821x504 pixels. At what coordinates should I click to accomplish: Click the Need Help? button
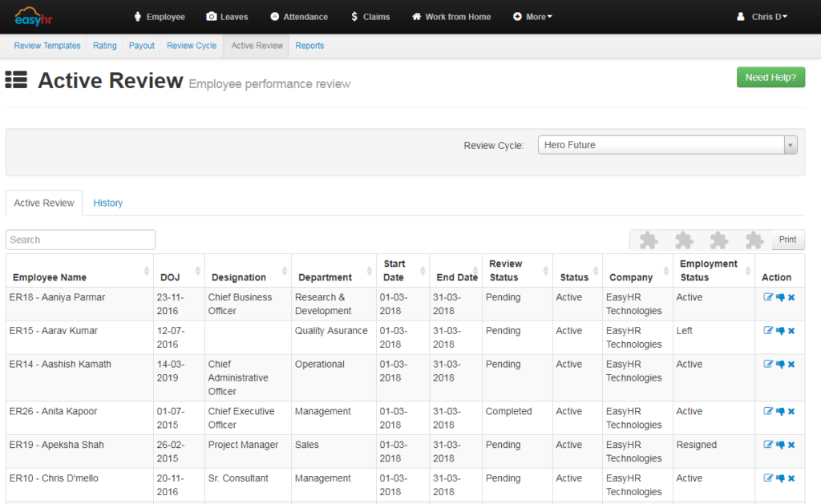pyautogui.click(x=770, y=77)
